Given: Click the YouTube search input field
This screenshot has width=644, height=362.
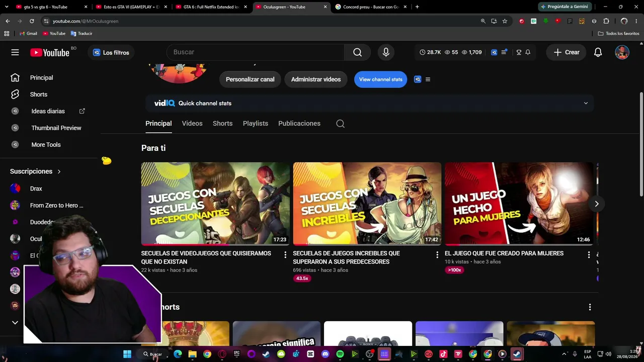Looking at the screenshot, I should 256,52.
